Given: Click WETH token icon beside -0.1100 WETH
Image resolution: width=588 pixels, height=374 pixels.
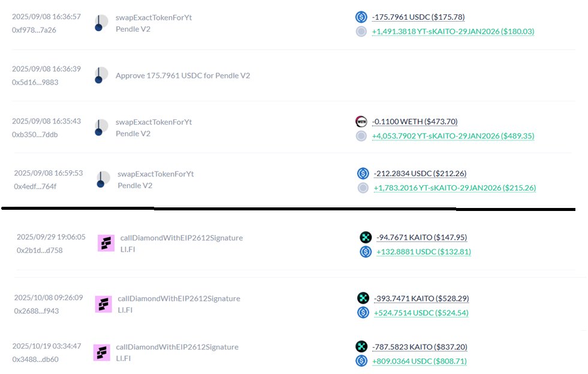Looking at the screenshot, I should pyautogui.click(x=361, y=122).
